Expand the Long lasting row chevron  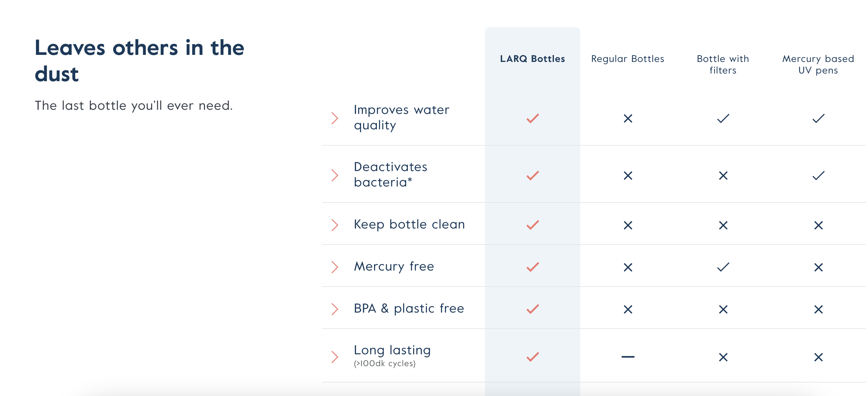click(335, 357)
